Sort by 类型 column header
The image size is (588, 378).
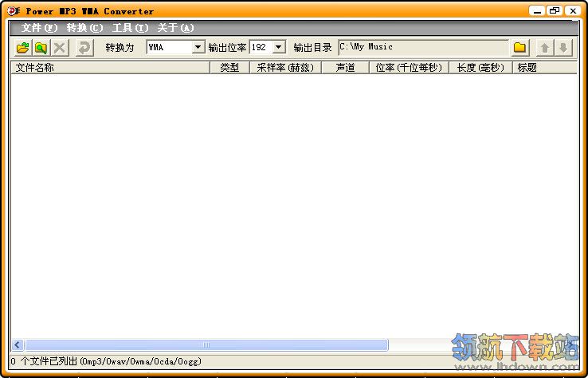[229, 68]
